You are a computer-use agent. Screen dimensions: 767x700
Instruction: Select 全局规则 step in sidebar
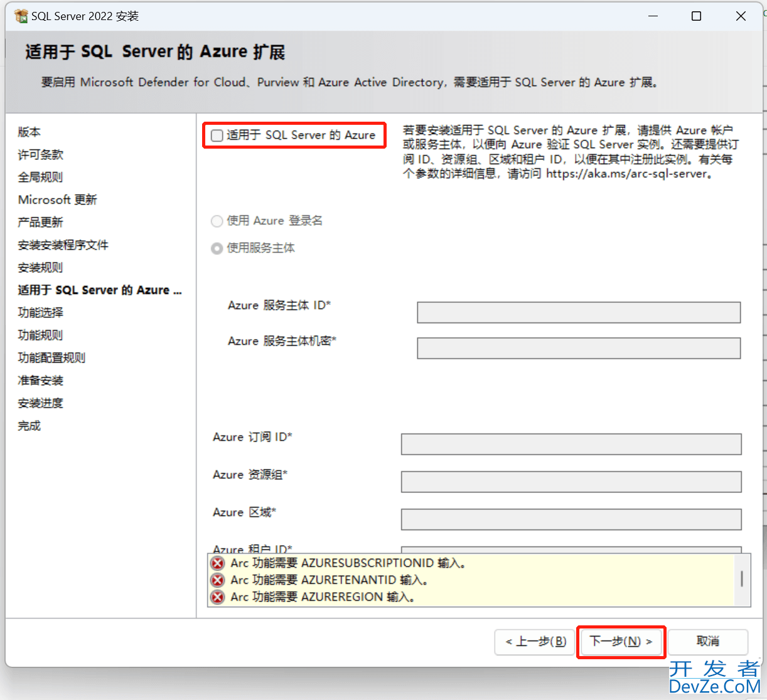pyautogui.click(x=41, y=177)
